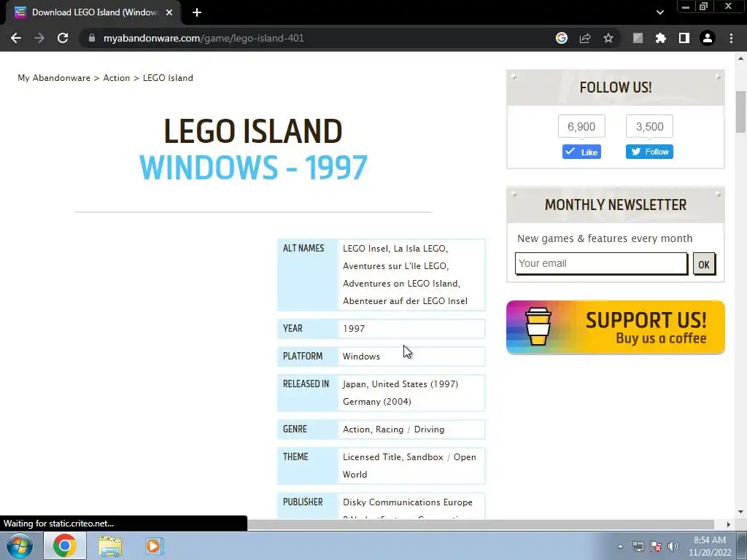This screenshot has height=560, width=747.
Task: Go back using the browser back arrow
Action: (16, 38)
